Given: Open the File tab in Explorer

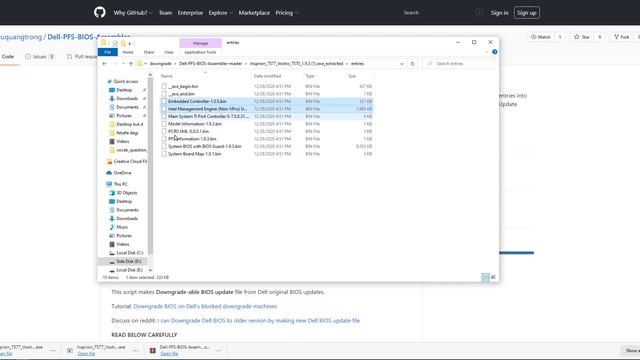Looking at the screenshot, I should click(x=108, y=52).
